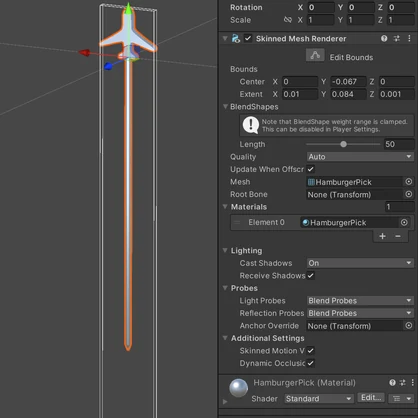418x418 pixels.
Task: Click the Mesh object picker circle
Action: click(409, 182)
